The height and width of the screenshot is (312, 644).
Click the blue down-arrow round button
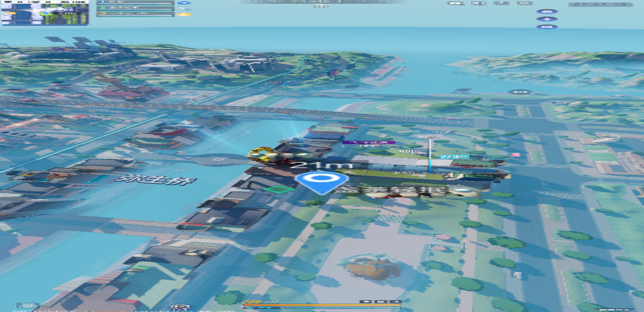pos(547,19)
